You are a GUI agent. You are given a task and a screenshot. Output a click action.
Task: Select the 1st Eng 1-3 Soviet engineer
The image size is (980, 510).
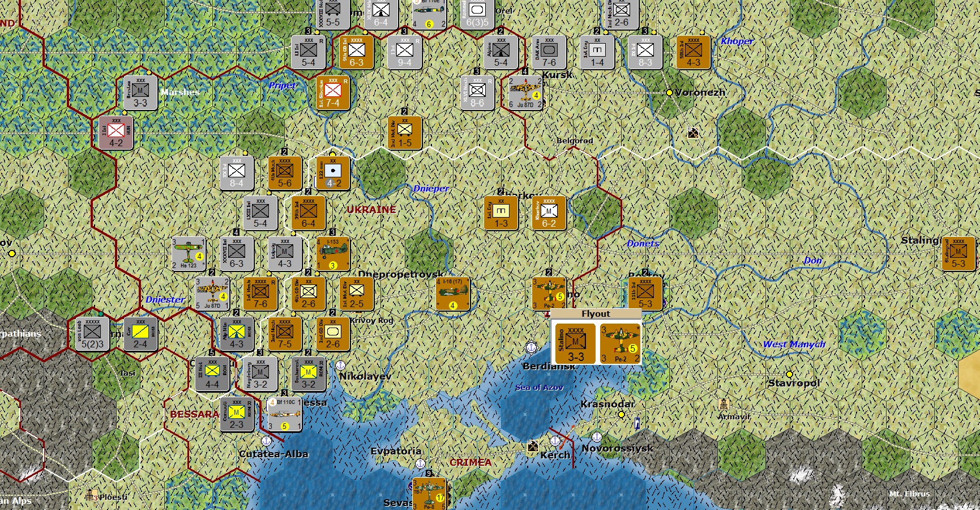501,213
